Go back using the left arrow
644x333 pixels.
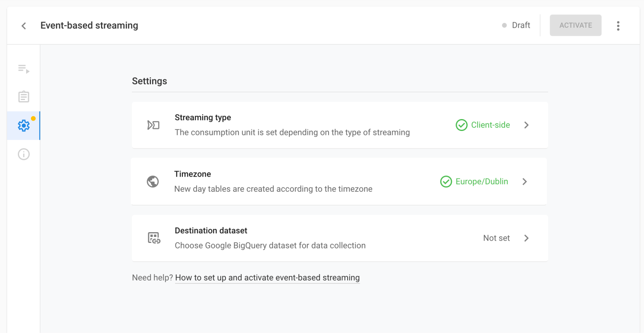coord(24,26)
